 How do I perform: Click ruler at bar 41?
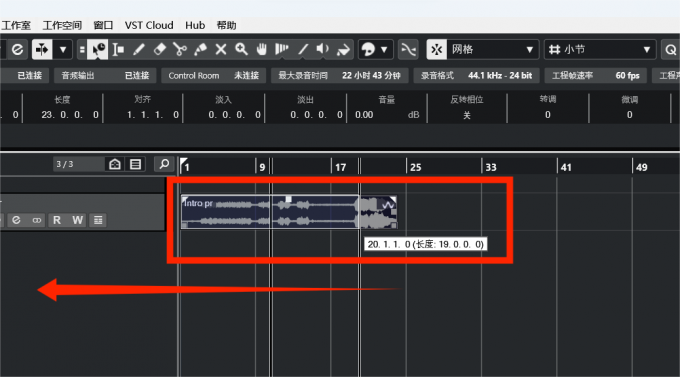tap(566, 167)
